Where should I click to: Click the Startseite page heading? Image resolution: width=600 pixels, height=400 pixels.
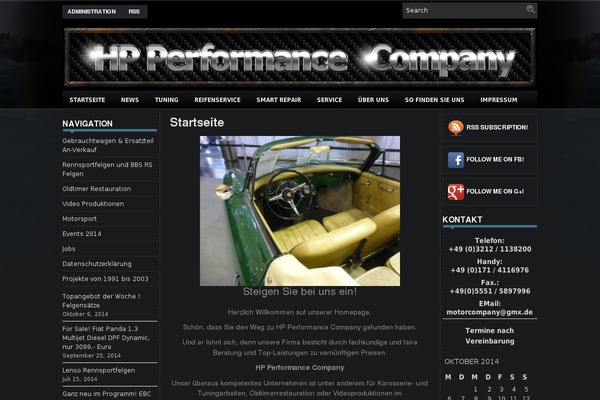click(197, 122)
